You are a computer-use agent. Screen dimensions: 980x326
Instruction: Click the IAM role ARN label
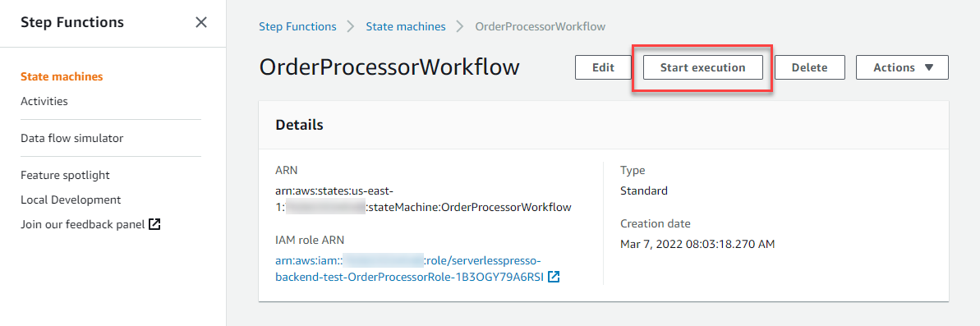click(x=310, y=240)
